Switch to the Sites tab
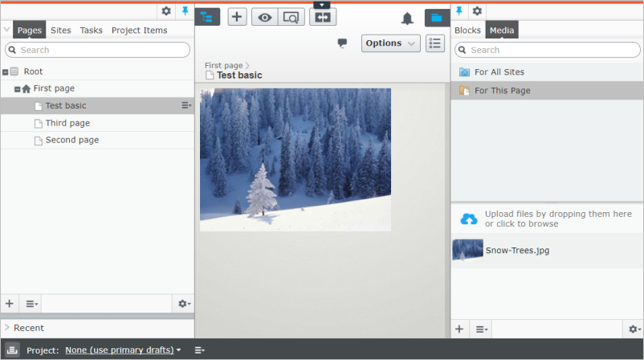644x360 pixels. (60, 31)
